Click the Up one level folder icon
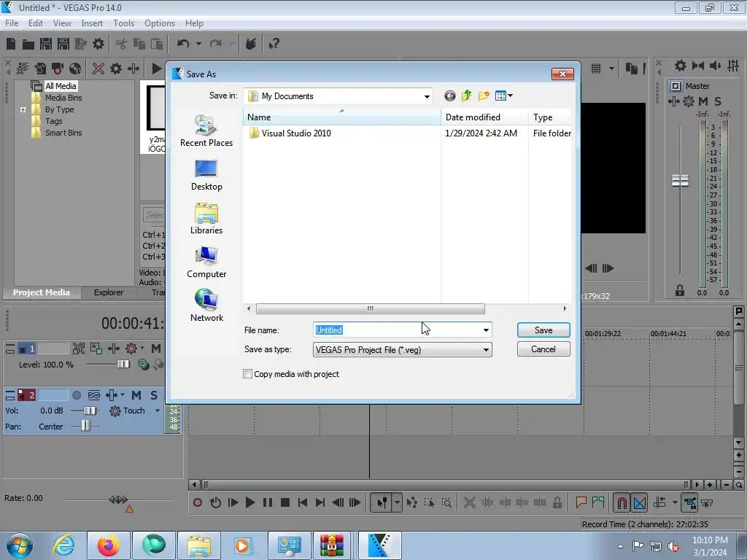 pyautogui.click(x=466, y=96)
